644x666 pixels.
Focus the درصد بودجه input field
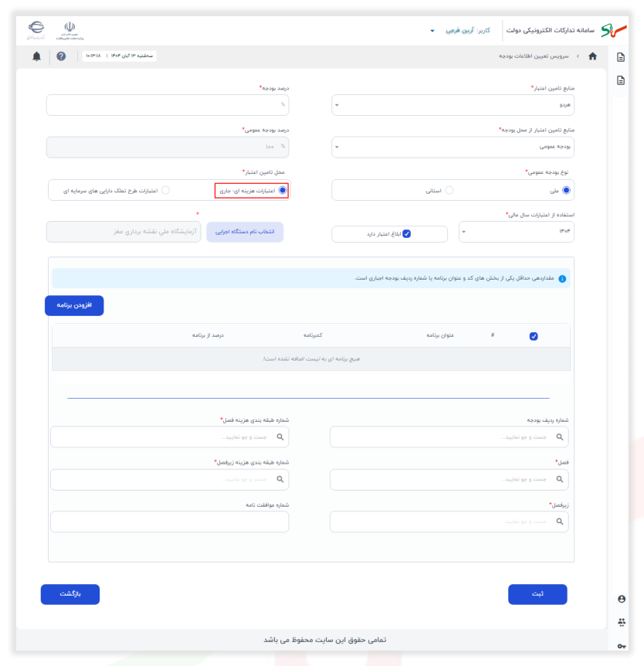coord(168,105)
